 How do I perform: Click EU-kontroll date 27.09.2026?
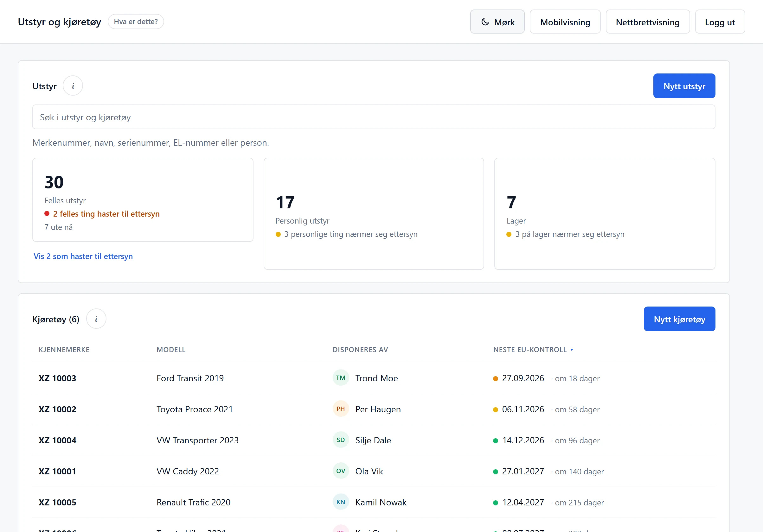(523, 378)
